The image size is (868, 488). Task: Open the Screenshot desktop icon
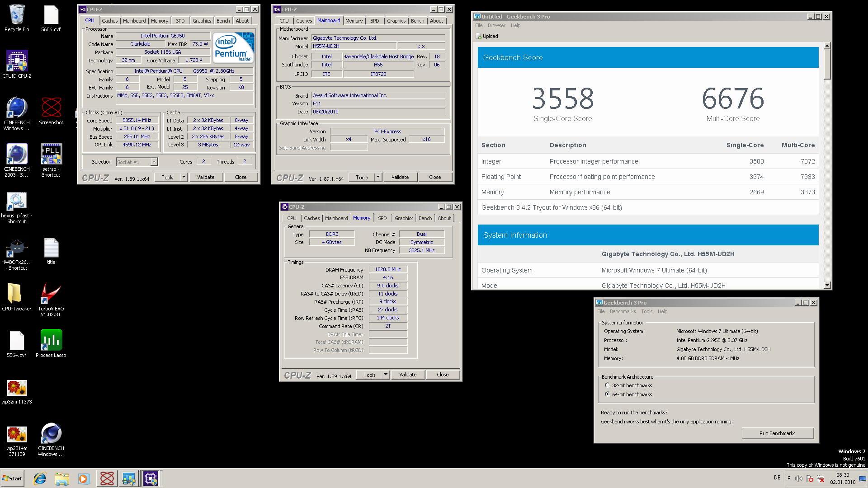pyautogui.click(x=51, y=111)
